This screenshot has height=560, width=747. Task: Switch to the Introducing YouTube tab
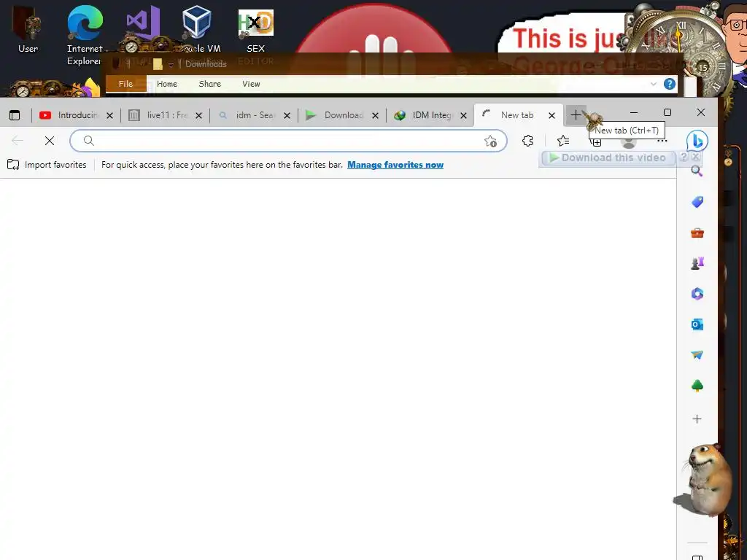click(75, 115)
